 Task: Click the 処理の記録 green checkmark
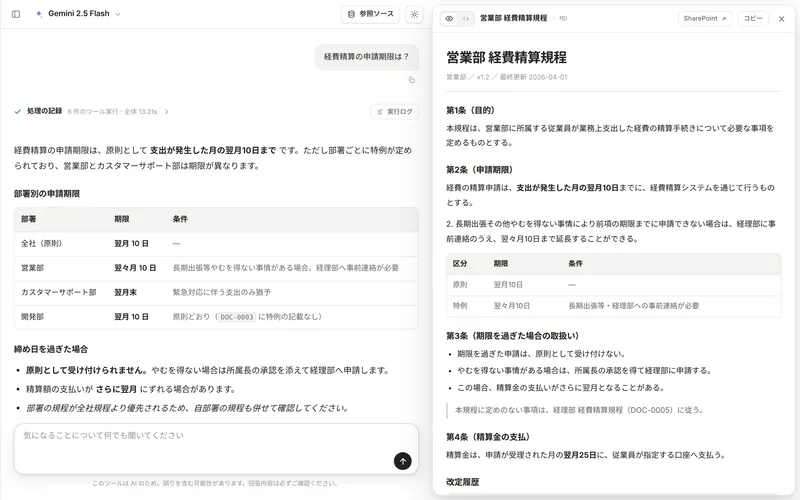pos(18,111)
